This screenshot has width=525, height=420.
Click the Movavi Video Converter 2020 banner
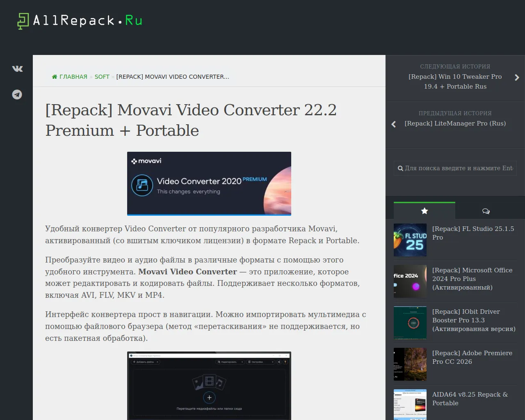(x=209, y=184)
